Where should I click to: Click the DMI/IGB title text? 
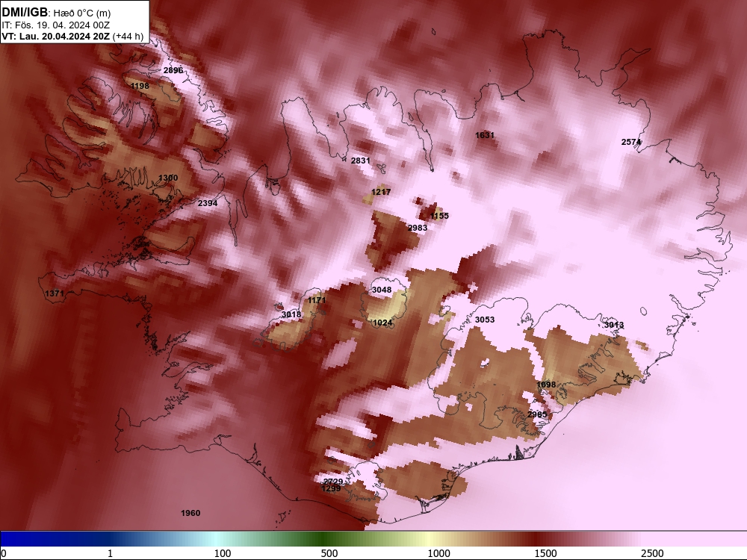click(25, 13)
